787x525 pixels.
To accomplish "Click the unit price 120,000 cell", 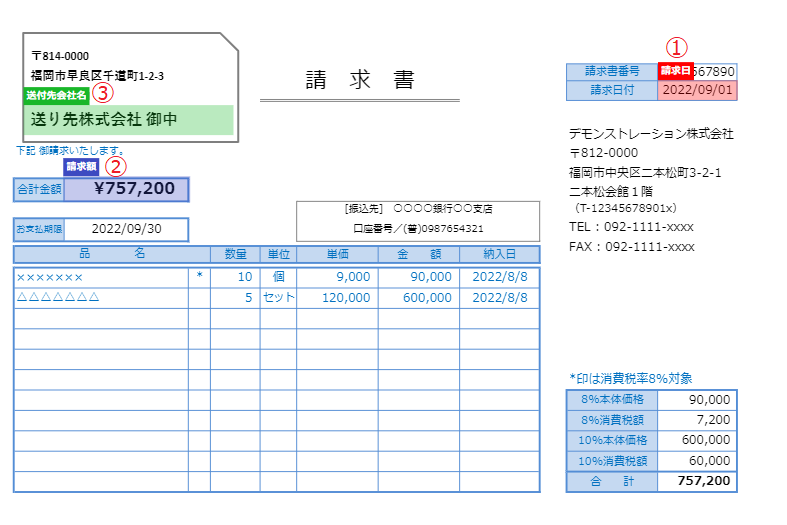I will pyautogui.click(x=337, y=298).
